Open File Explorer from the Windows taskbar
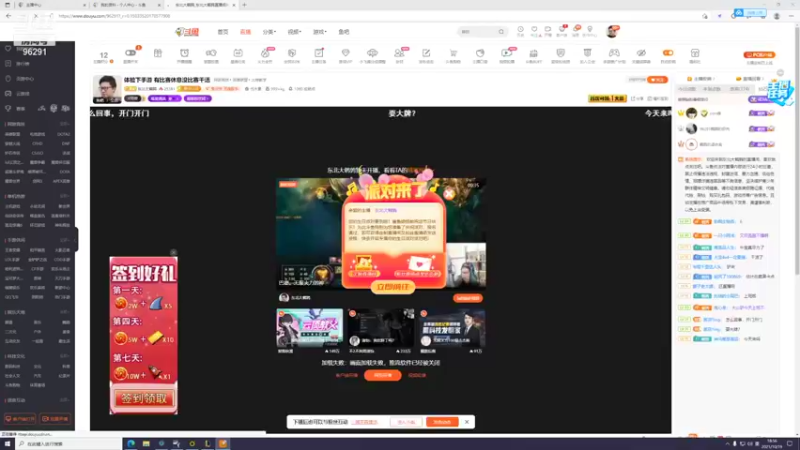Image resolution: width=800 pixels, height=450 pixels. (x=146, y=444)
